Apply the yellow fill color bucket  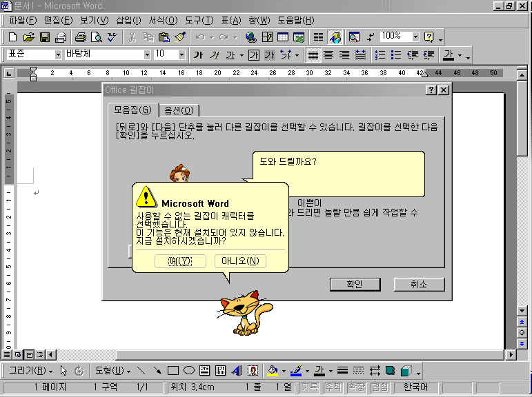(273, 371)
